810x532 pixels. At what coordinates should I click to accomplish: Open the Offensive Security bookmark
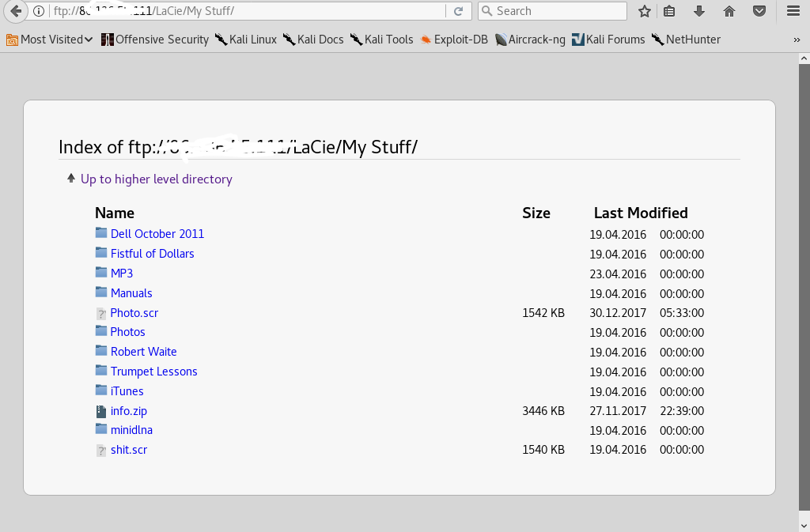click(x=155, y=40)
